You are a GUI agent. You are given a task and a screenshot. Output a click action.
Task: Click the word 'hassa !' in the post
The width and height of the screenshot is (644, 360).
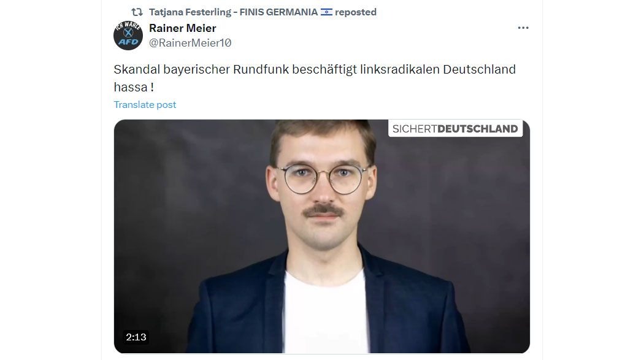pyautogui.click(x=134, y=88)
